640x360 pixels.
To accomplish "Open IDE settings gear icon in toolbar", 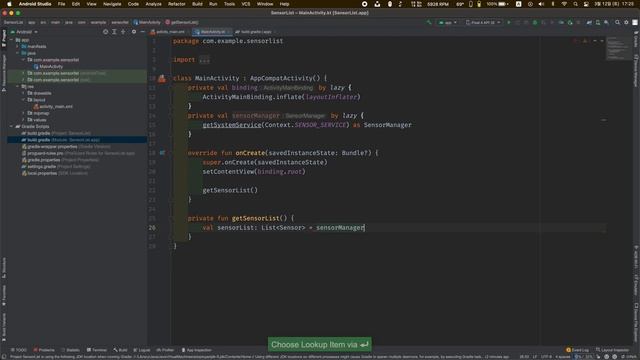I will (626, 22).
